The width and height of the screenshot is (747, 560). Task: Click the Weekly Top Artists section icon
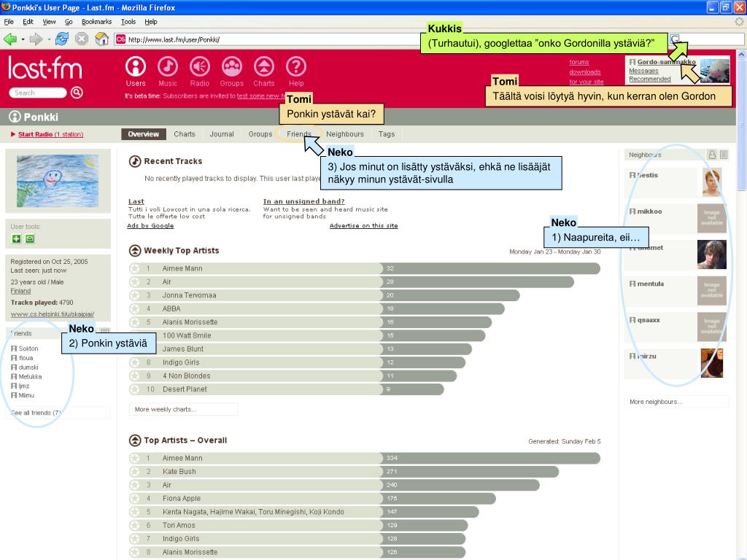135,251
